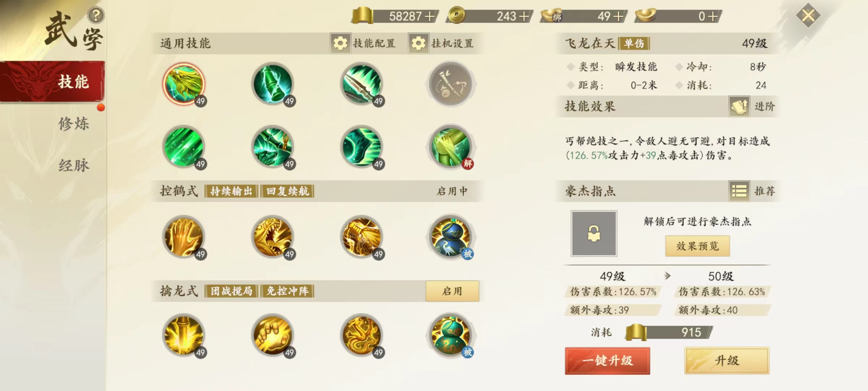Switch to the 修炼 tab
This screenshot has width=868, height=391.
pyautogui.click(x=74, y=123)
